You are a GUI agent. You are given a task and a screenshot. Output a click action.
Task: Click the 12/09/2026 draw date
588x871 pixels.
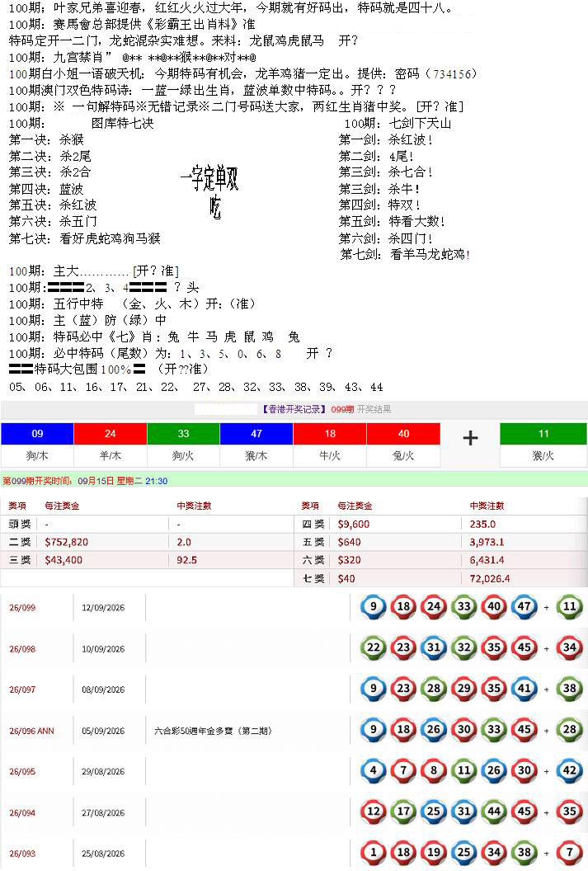103,608
